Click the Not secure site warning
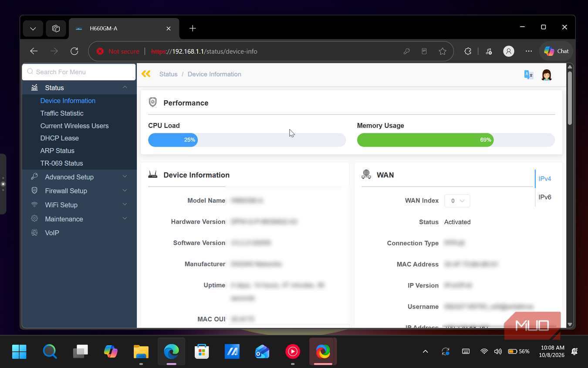588x368 pixels. click(118, 51)
